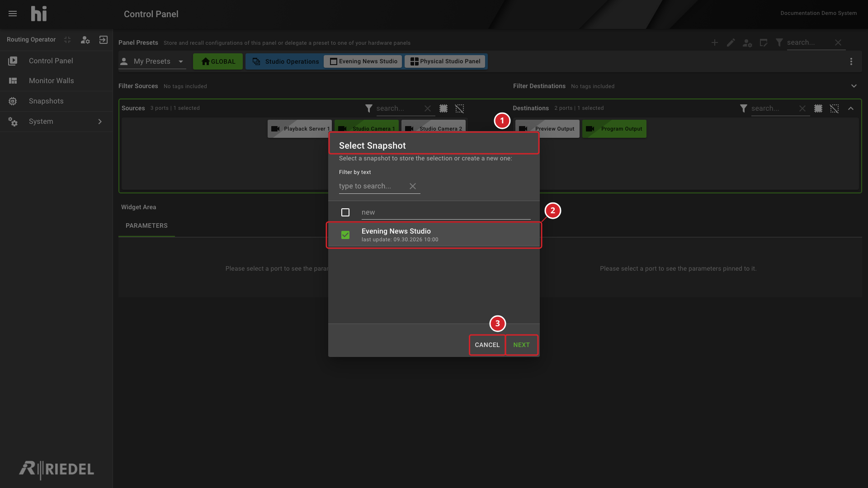Collapse the Sources and Destinations panel
Viewport: 868px width, 488px height.
click(851, 108)
